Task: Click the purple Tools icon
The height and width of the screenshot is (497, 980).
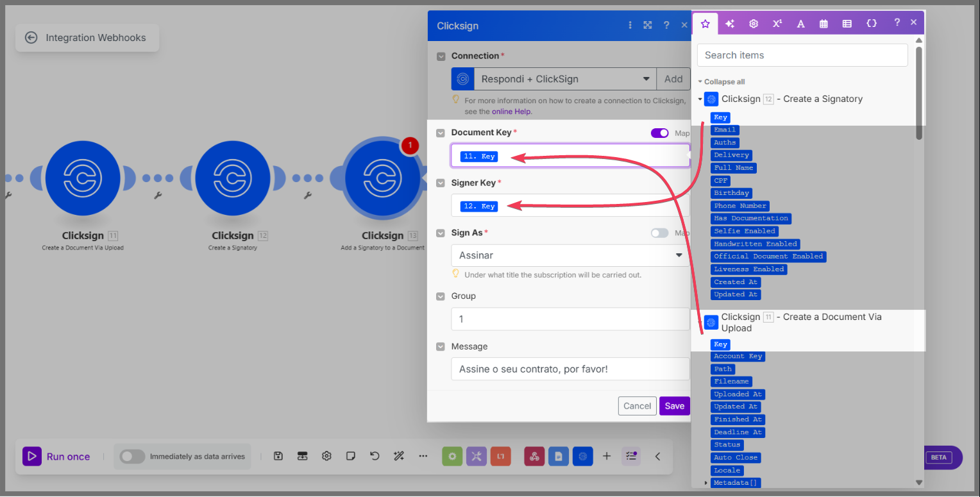Action: coord(477,456)
